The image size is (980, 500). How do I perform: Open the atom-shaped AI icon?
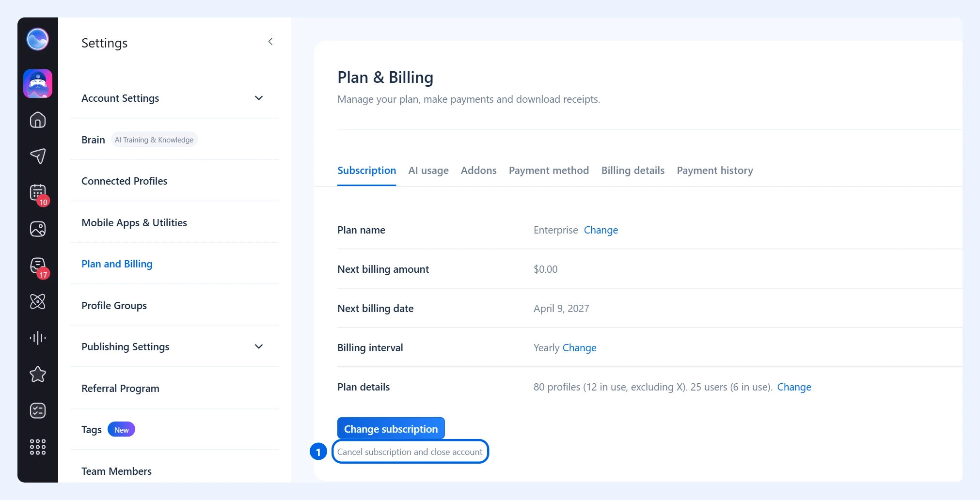click(x=38, y=301)
